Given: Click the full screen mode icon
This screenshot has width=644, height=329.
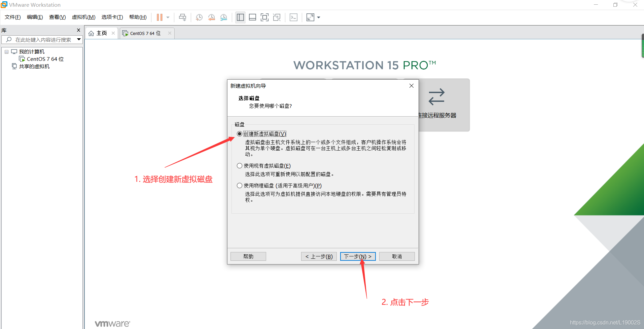Looking at the screenshot, I should (x=264, y=17).
